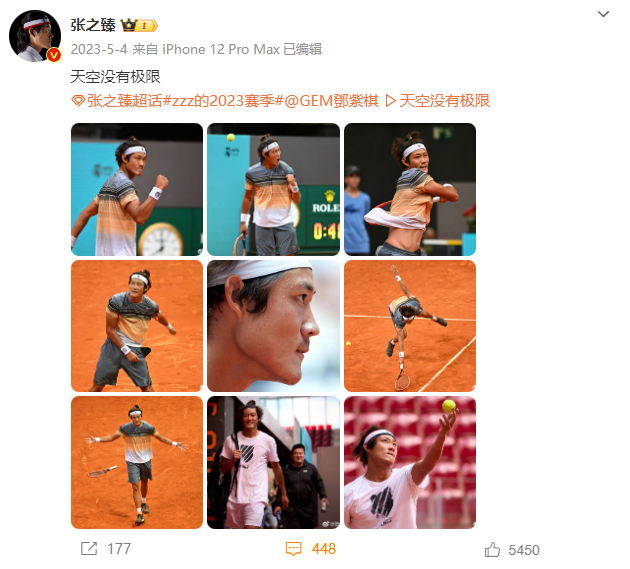Open the 张之臻 username link

(x=93, y=25)
